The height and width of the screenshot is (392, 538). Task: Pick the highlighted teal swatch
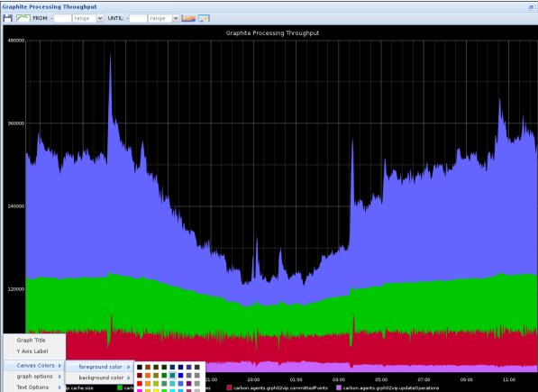[173, 375]
